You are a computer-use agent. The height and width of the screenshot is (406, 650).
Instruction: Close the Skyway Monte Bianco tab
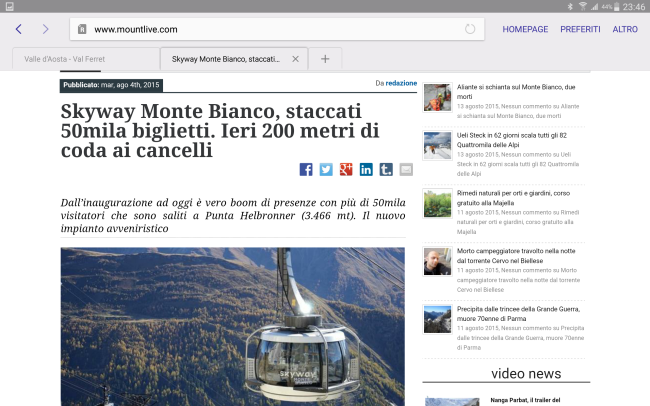[x=295, y=59]
